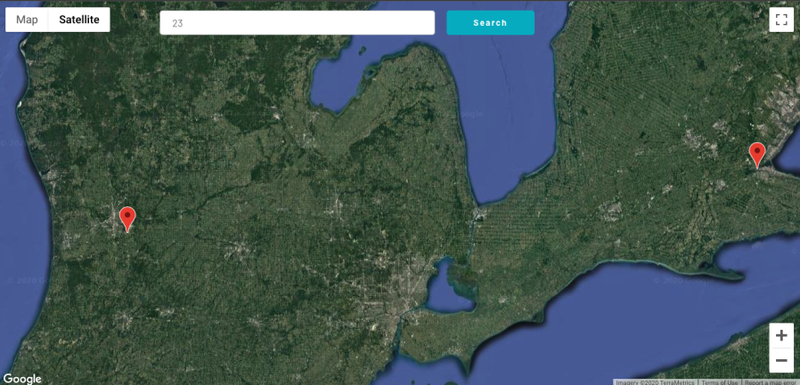
Task: Select the red marker near Toronto
Action: pyautogui.click(x=757, y=155)
